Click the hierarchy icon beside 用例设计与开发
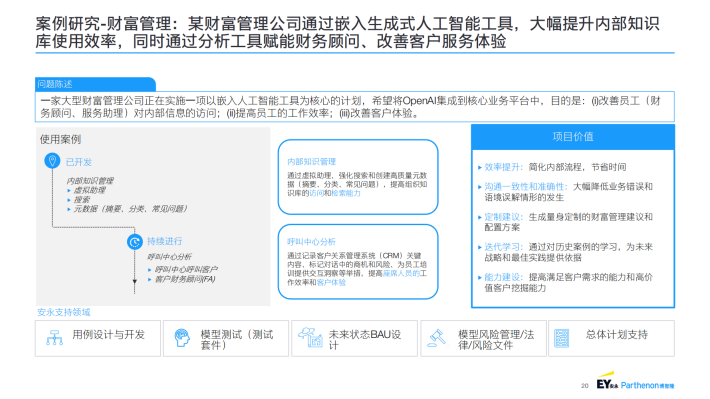Image resolution: width=710 pixels, height=399 pixels. [54, 338]
